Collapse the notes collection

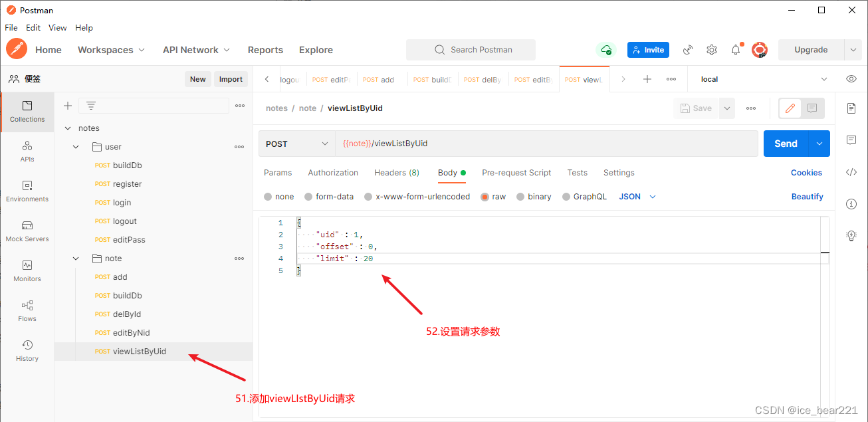click(x=67, y=128)
